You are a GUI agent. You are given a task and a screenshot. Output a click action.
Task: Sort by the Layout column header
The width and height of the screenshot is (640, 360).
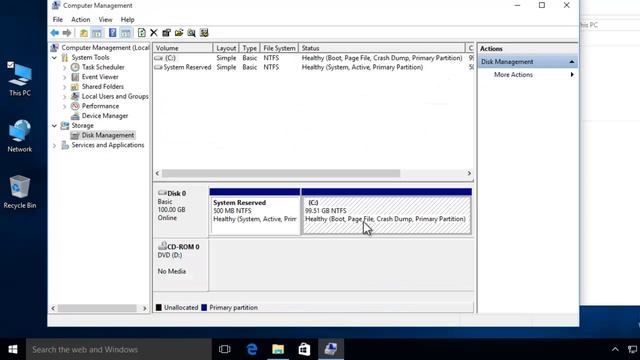tap(226, 48)
